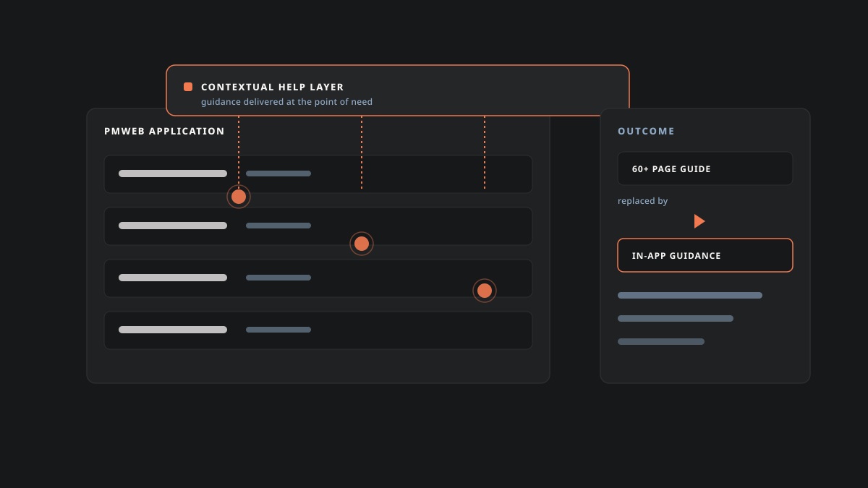This screenshot has height=488, width=868.
Task: Click the 'PMWEB APPLICATION' title
Action: coord(164,131)
